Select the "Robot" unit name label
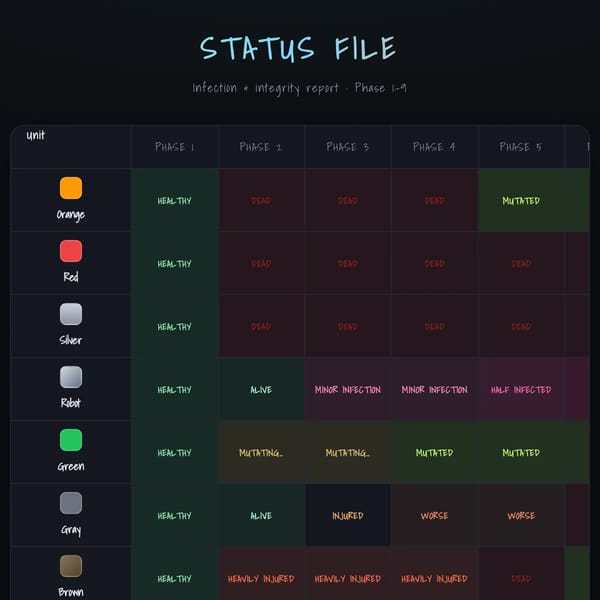This screenshot has width=600, height=600. pyautogui.click(x=71, y=403)
